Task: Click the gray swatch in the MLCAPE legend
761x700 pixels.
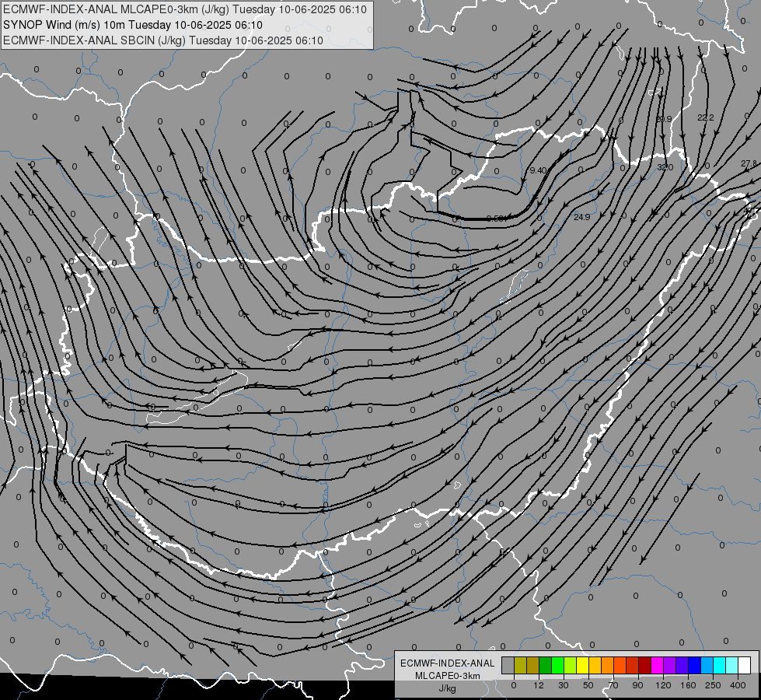Action: [x=508, y=665]
